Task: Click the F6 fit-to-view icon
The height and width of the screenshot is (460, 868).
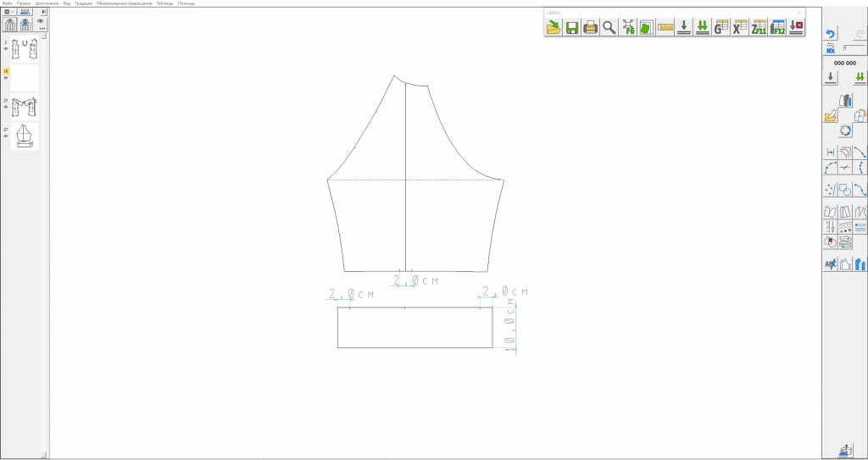Action: pos(628,28)
